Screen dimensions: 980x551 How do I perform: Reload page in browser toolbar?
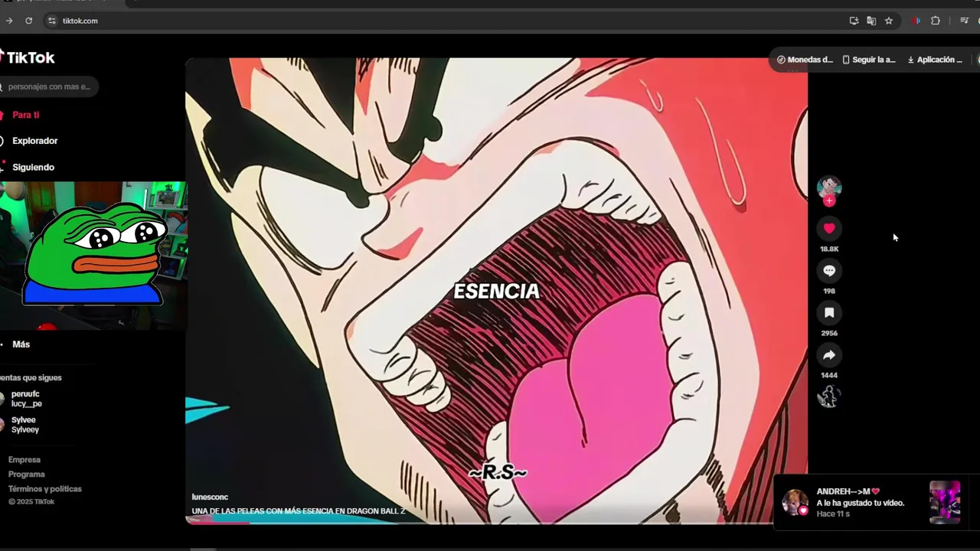[28, 21]
